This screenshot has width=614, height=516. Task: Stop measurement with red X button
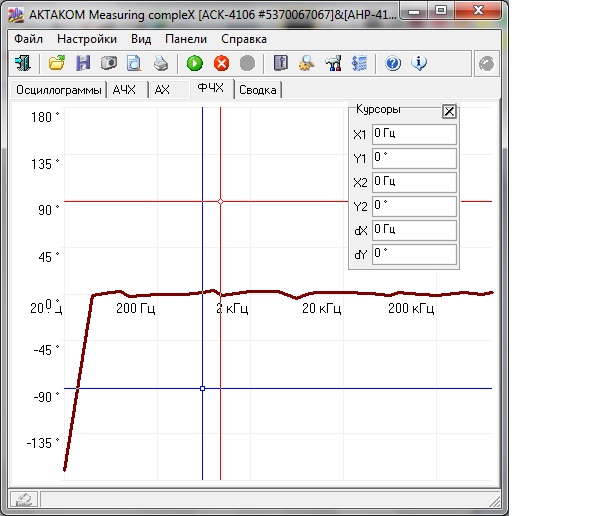221,63
